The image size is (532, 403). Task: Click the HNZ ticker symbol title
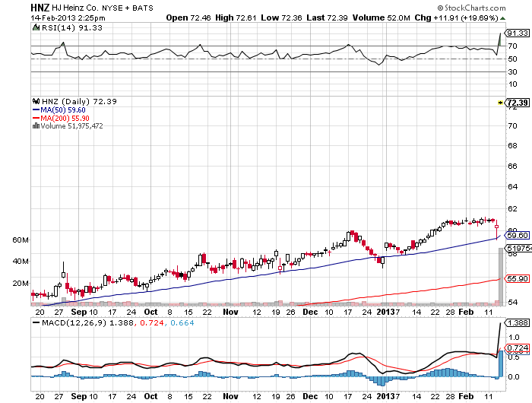click(40, 8)
